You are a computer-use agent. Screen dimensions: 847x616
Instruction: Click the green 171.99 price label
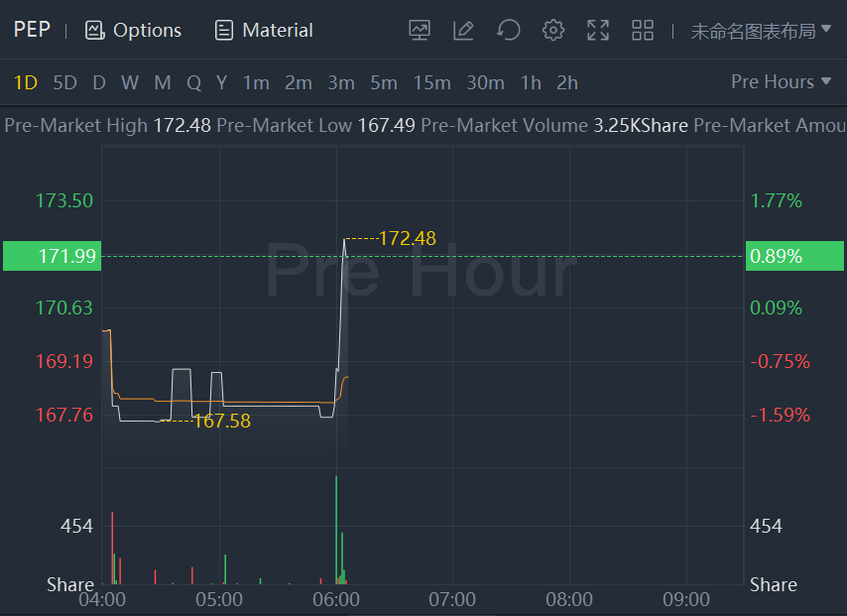click(x=52, y=256)
